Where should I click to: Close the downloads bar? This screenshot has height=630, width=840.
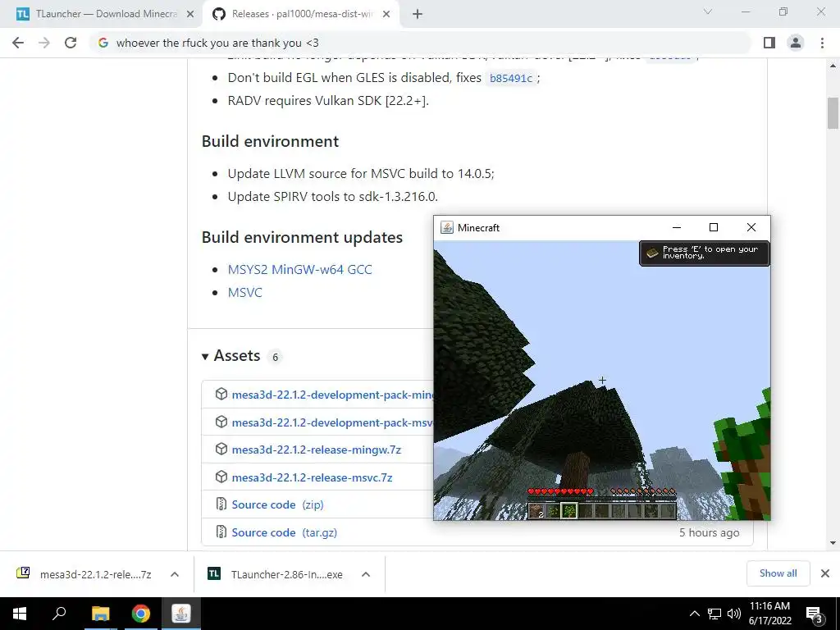point(825,573)
